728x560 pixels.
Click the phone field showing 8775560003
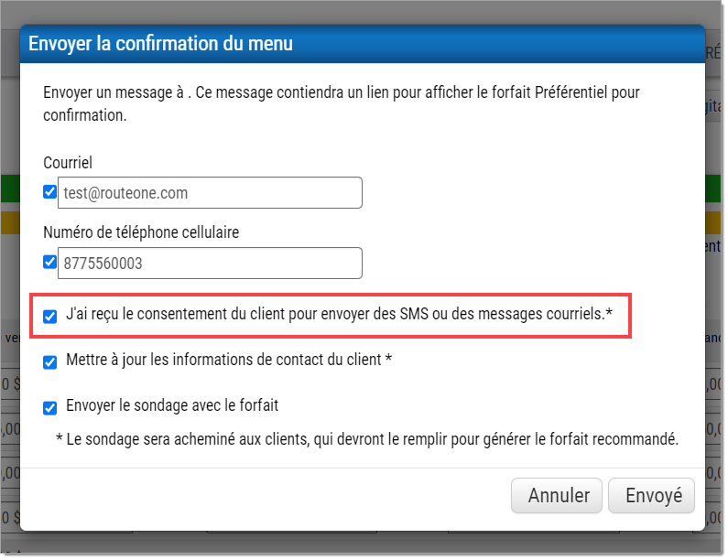[210, 264]
